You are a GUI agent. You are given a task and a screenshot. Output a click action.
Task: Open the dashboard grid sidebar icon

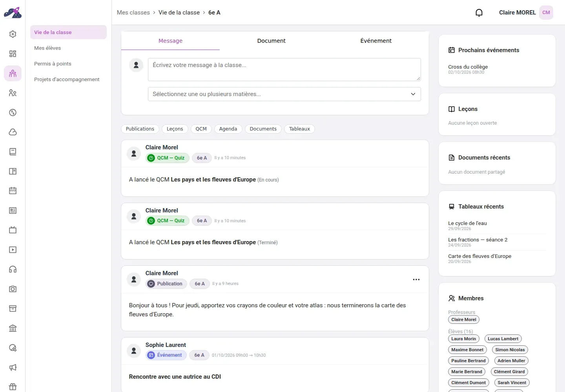[13, 54]
